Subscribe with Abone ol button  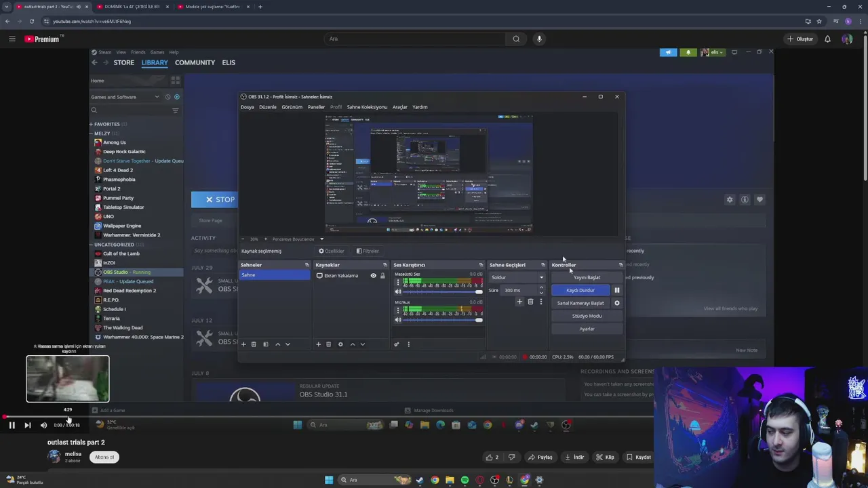tap(104, 457)
